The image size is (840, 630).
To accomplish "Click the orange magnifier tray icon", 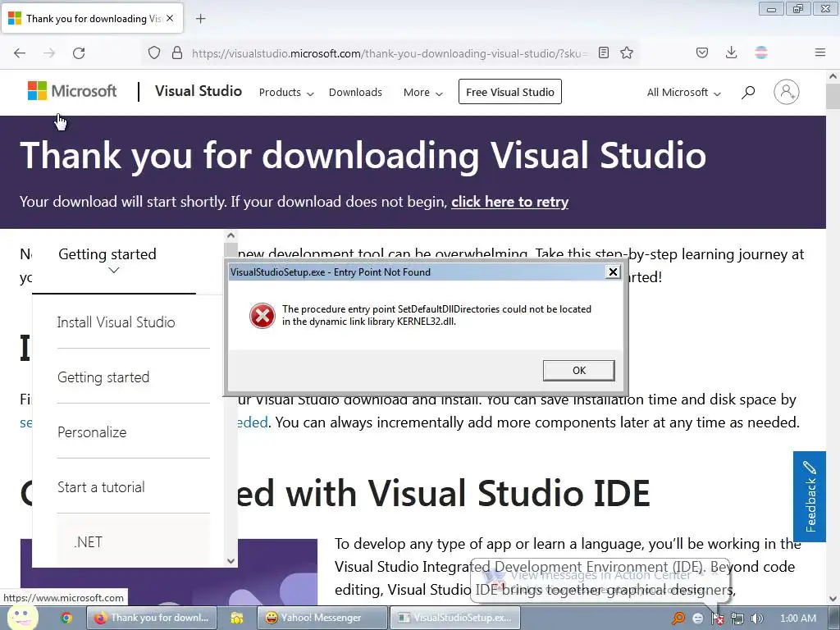I will click(678, 619).
